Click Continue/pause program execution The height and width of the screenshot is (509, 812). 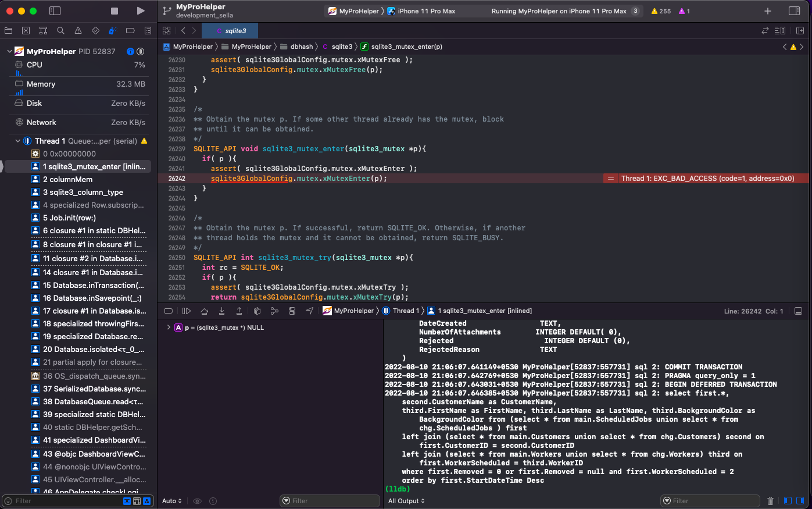tap(187, 311)
